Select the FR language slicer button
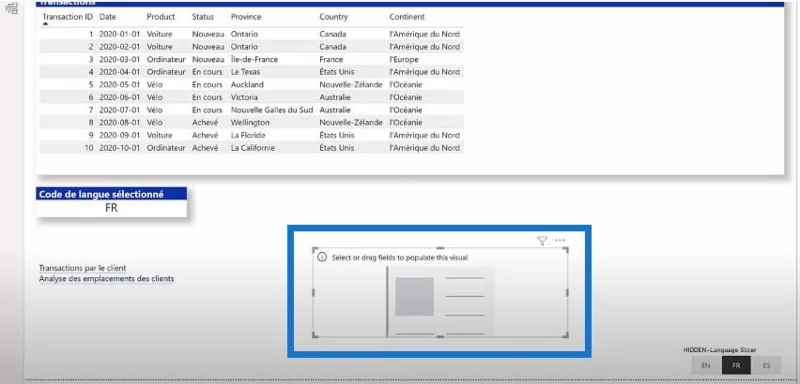The width and height of the screenshot is (800, 384). (x=736, y=366)
